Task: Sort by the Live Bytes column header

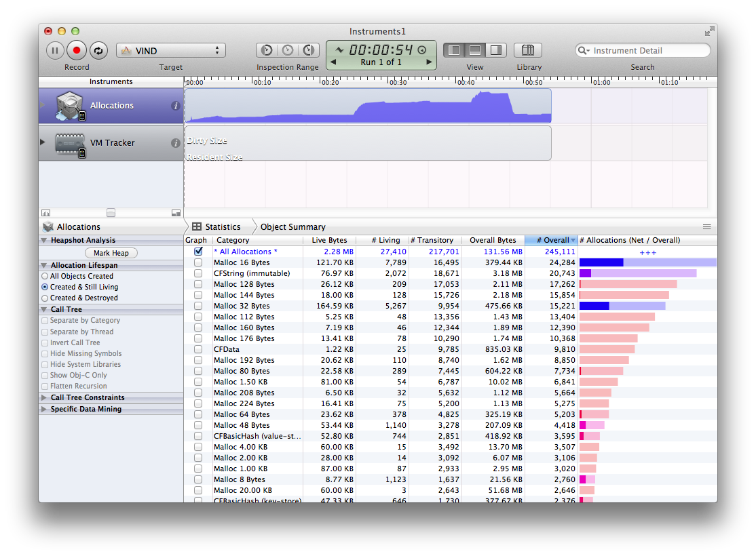Action: tap(329, 240)
